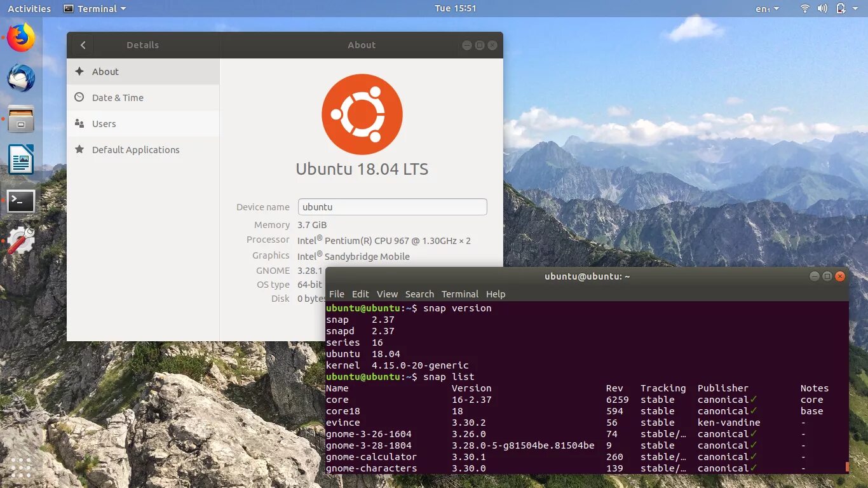This screenshot has width=868, height=488.
Task: Open the View menu in terminal
Action: coord(387,294)
